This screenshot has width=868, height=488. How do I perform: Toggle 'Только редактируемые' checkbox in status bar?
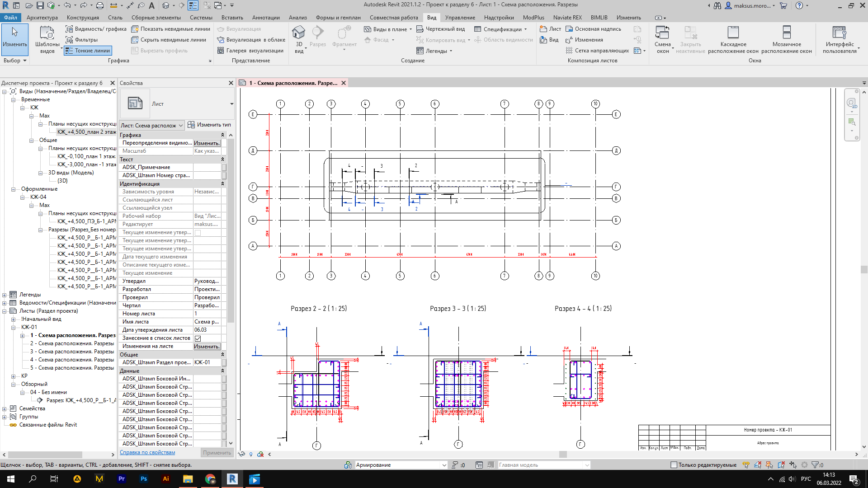pos(674,465)
